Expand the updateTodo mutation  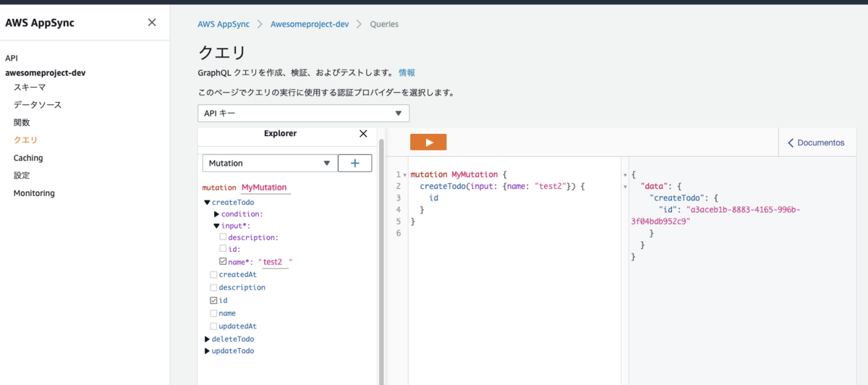pyautogui.click(x=208, y=351)
